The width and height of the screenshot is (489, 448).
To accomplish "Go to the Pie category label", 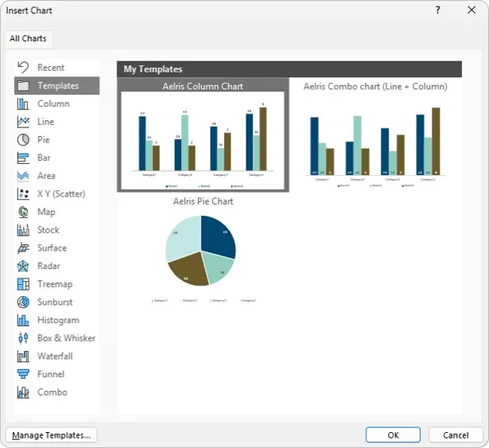I will click(x=44, y=140).
